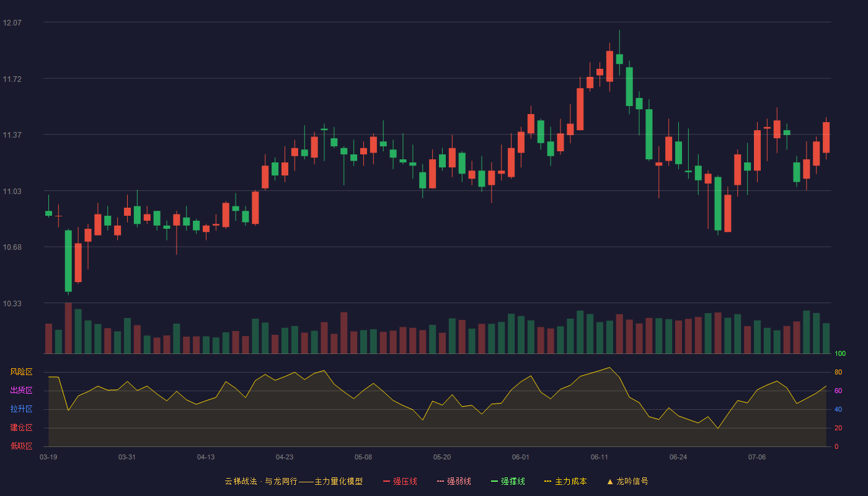Click the 12.07 price axis label
This screenshot has width=868, height=496.
(12, 22)
